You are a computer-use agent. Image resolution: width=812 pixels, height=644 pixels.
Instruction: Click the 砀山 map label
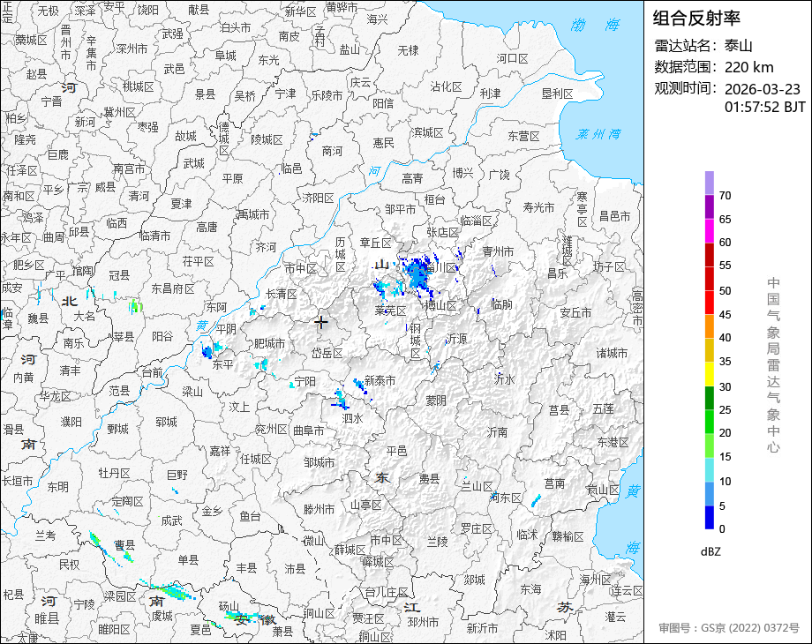229,606
